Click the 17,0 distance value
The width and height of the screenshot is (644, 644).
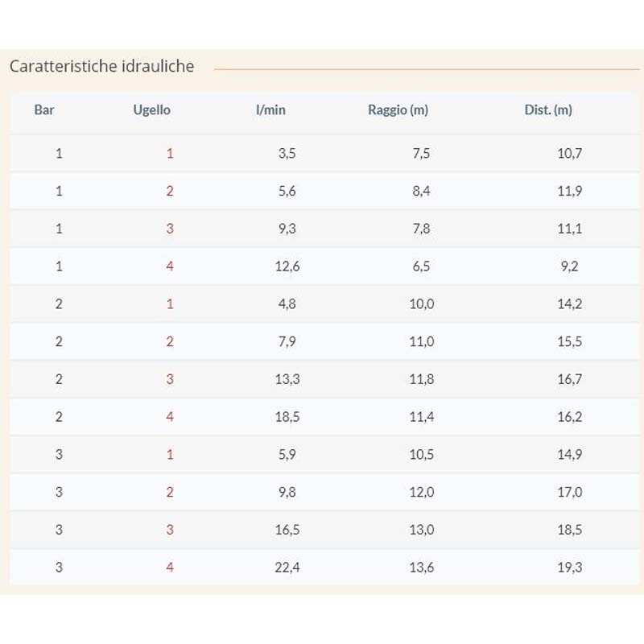(x=570, y=492)
